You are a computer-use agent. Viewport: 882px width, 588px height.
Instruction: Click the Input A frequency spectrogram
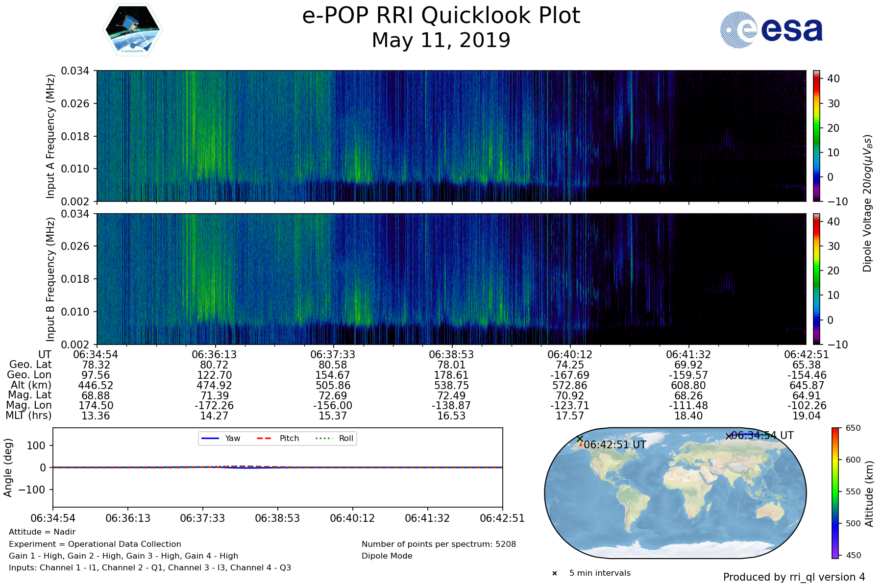tap(451, 136)
